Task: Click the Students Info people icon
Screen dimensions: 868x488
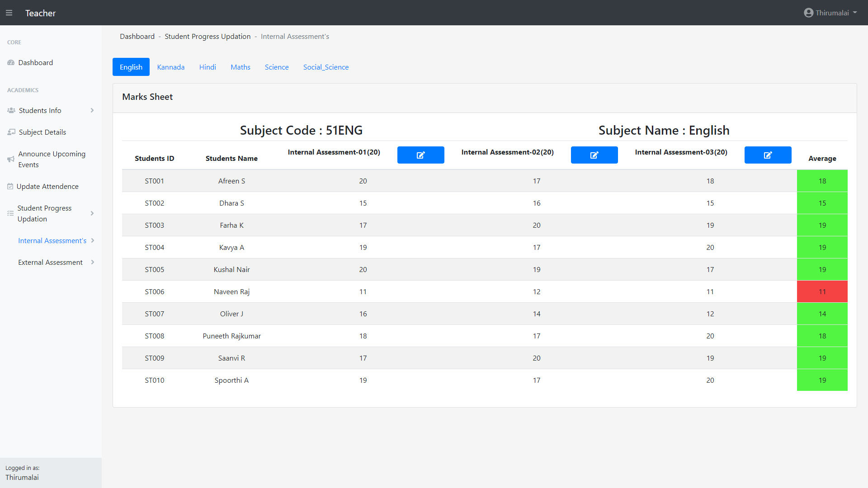Action: coord(11,111)
